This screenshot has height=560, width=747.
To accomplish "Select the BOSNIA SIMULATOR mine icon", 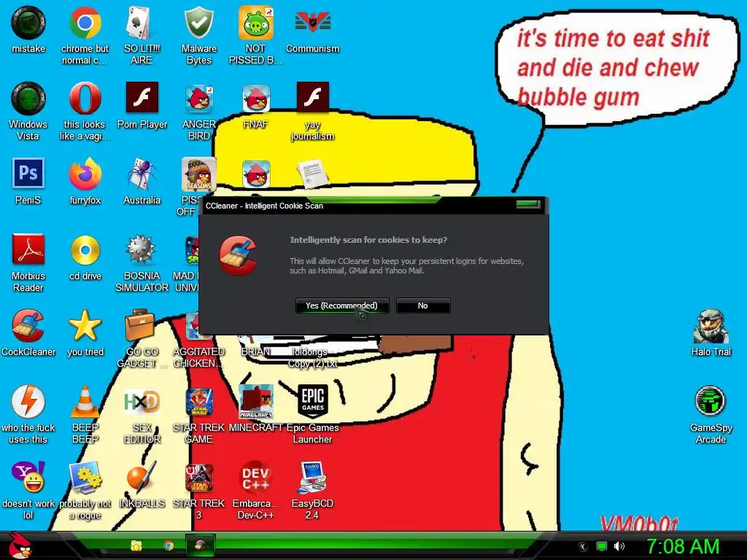I will tap(142, 262).
